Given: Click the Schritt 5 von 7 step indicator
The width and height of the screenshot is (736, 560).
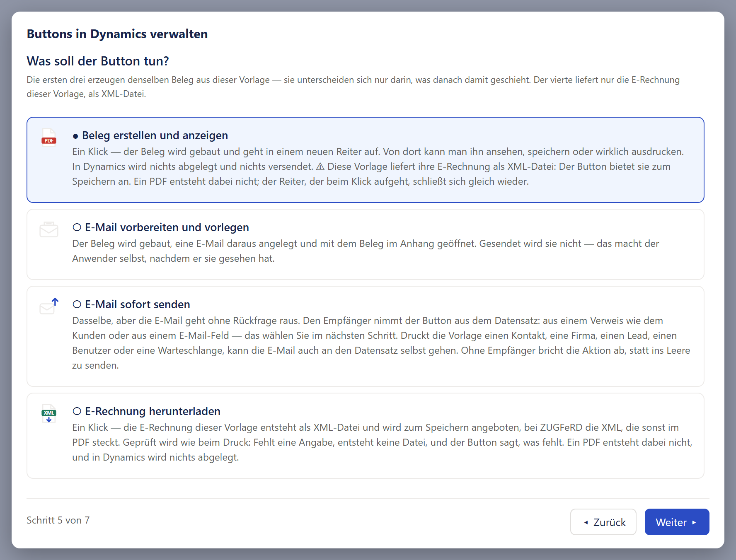Looking at the screenshot, I should (x=58, y=520).
